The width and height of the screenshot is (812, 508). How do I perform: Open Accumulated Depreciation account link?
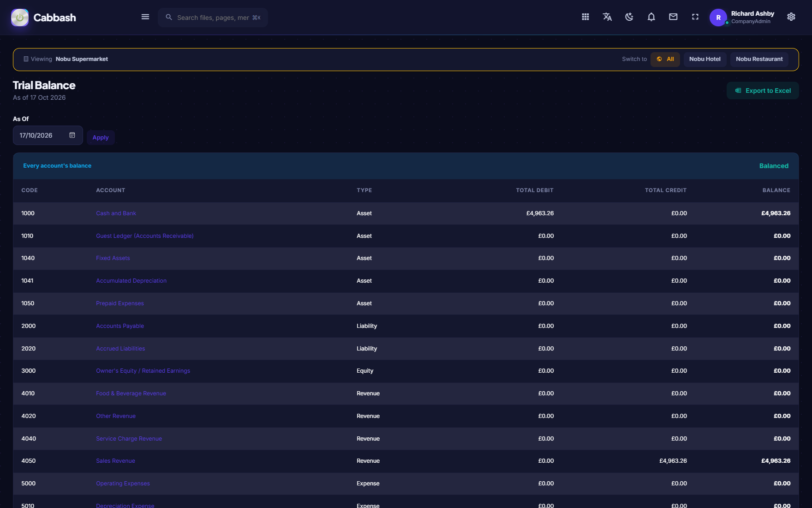tap(131, 281)
